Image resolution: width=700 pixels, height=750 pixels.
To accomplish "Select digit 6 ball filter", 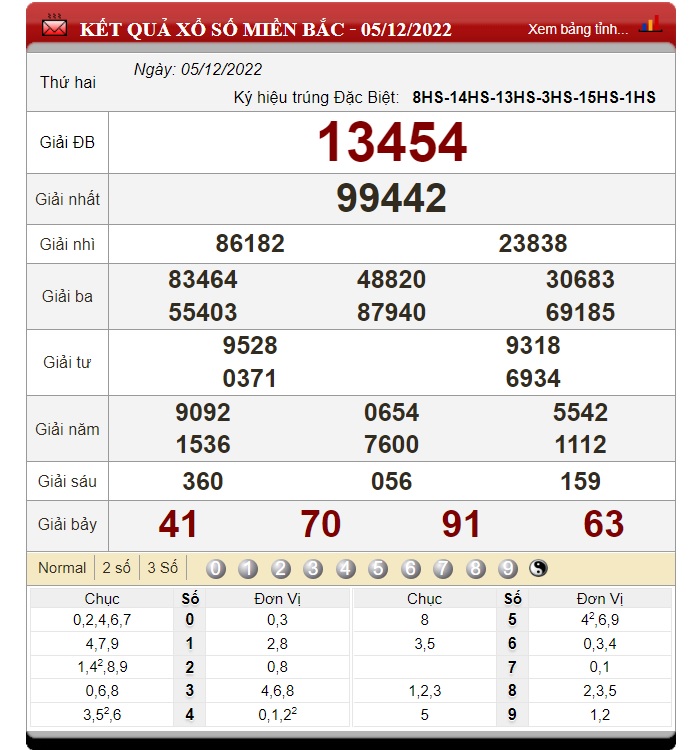I will [411, 569].
